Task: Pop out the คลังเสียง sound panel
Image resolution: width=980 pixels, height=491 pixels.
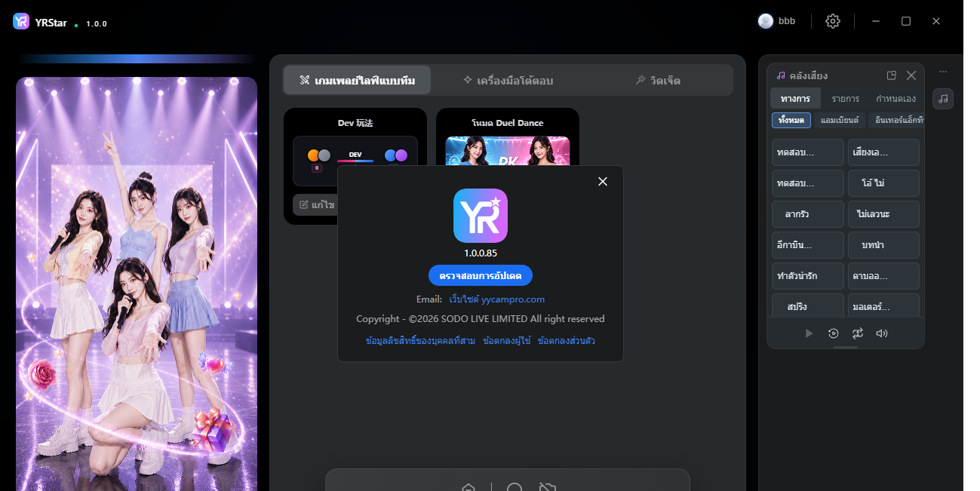Action: (892, 75)
